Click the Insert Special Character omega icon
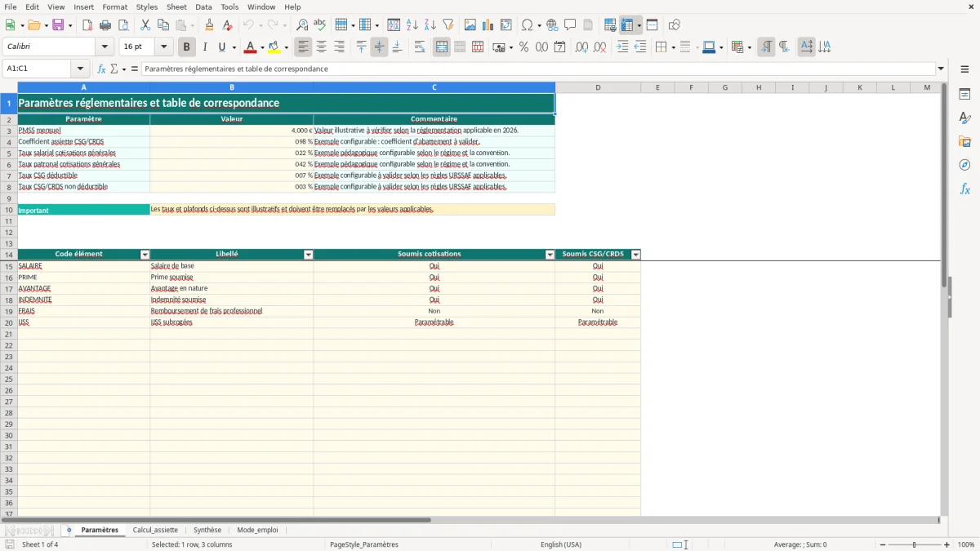Screen dimensions: 980x551 pyautogui.click(x=528, y=25)
